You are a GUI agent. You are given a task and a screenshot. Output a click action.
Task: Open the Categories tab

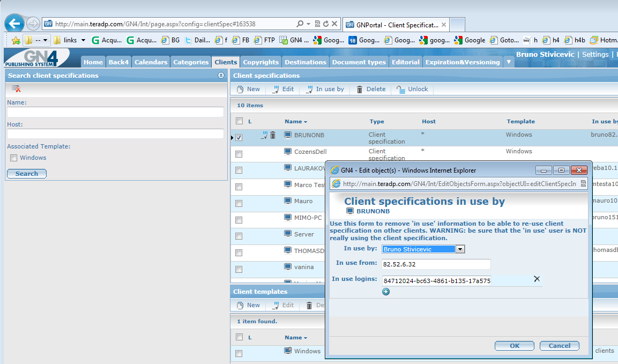click(x=191, y=62)
